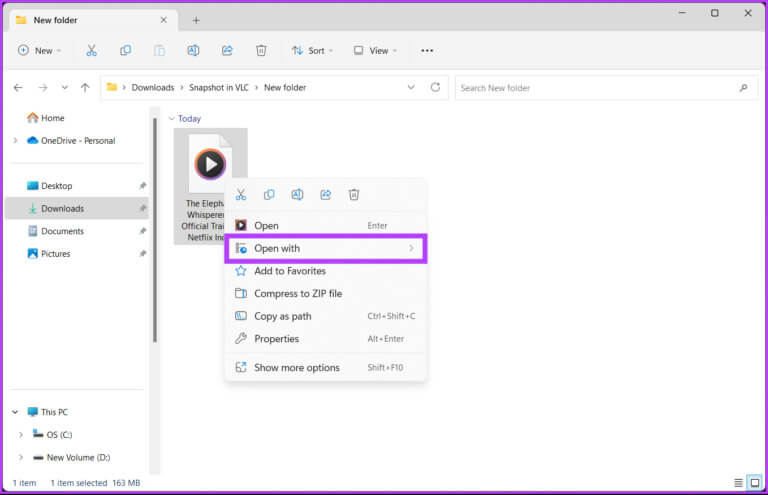This screenshot has height=495, width=768.
Task: Refresh the current folder view
Action: 435,88
